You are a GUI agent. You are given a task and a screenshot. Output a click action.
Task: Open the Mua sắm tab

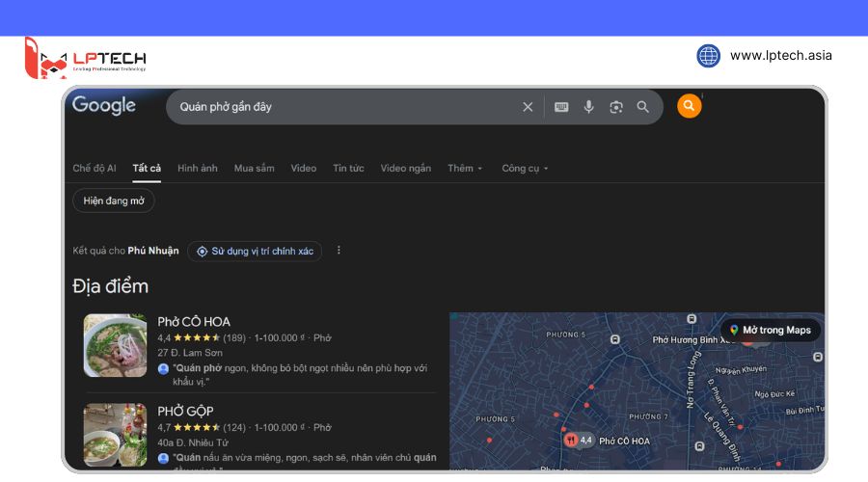click(x=254, y=169)
